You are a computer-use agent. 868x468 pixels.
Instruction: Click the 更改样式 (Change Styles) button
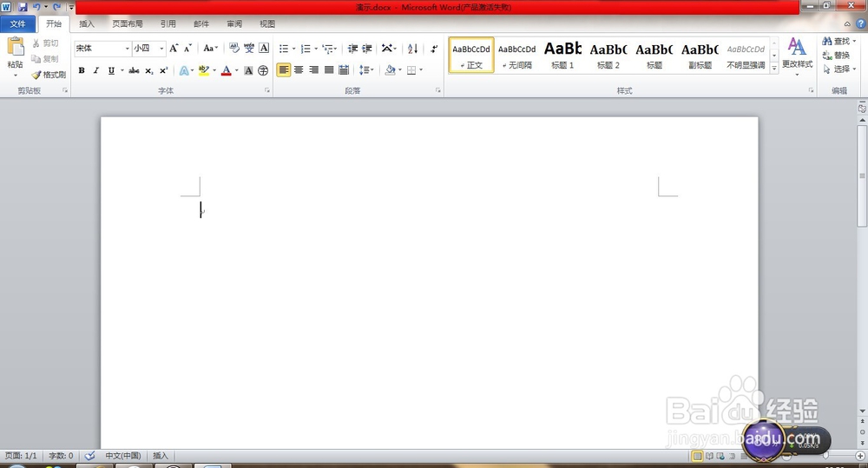(797, 55)
